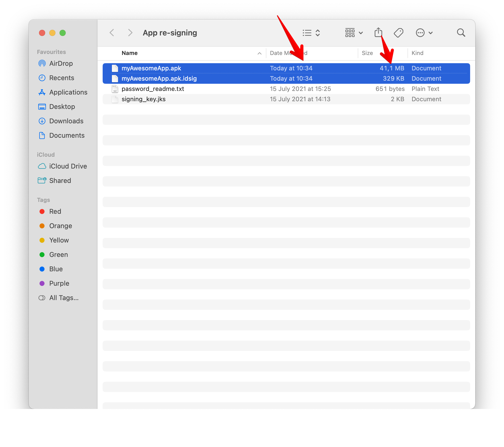
Task: Open iCloud Drive in the sidebar
Action: [x=68, y=166]
